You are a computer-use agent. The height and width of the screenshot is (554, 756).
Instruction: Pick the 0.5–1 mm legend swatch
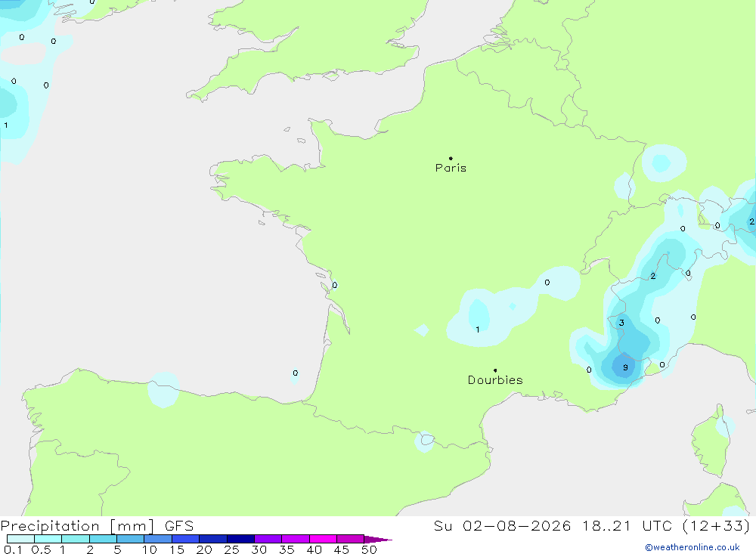click(x=48, y=539)
